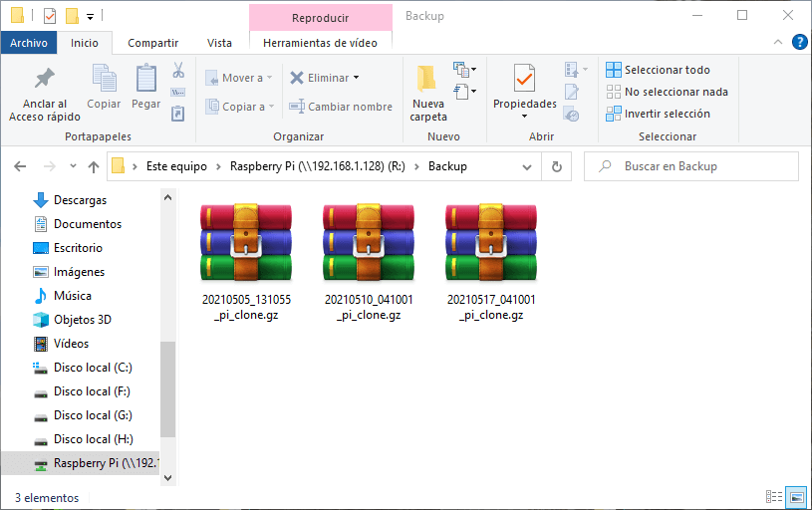Go up one folder level arrow
The width and height of the screenshot is (812, 510).
click(x=94, y=166)
